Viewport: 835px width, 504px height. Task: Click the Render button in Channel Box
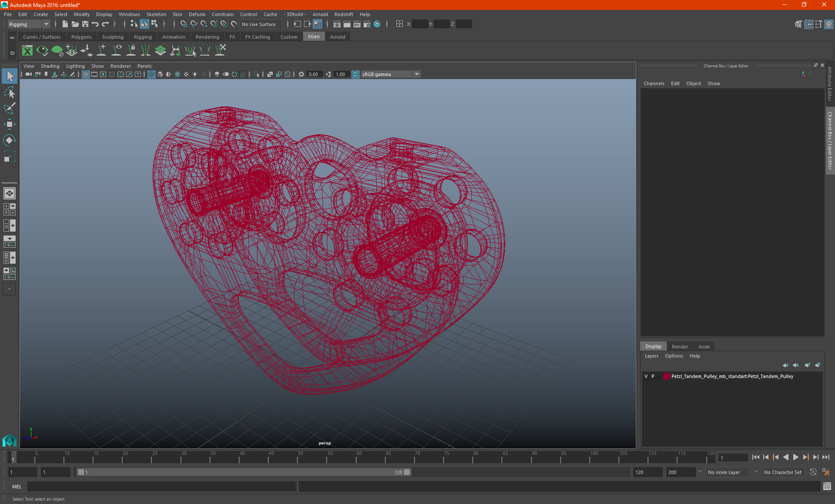pyautogui.click(x=680, y=346)
